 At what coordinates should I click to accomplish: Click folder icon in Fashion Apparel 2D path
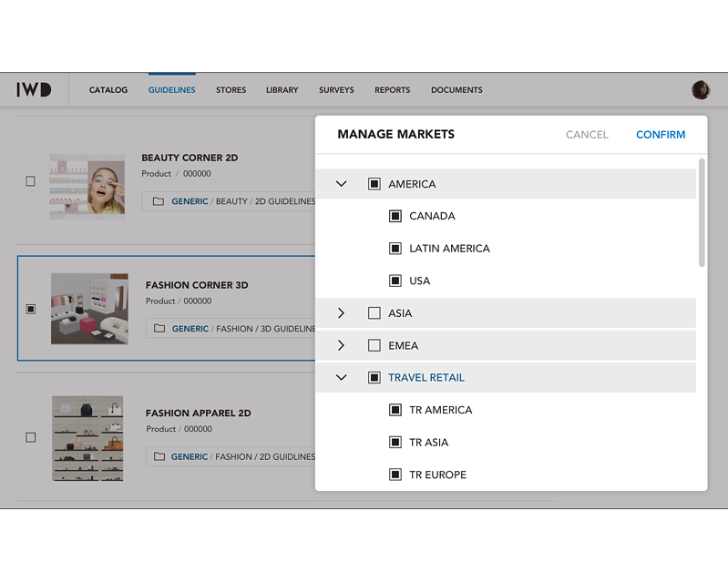[x=159, y=456]
